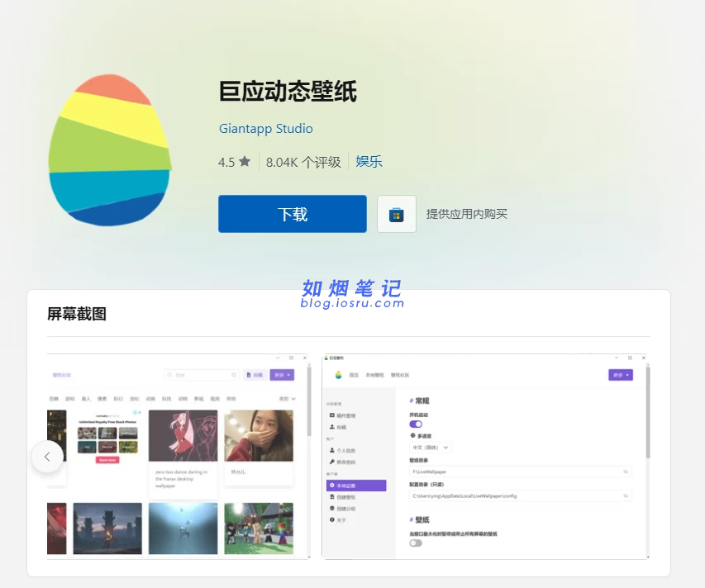Click the globe icon beside 多语言
The image size is (705, 588).
[x=412, y=436]
